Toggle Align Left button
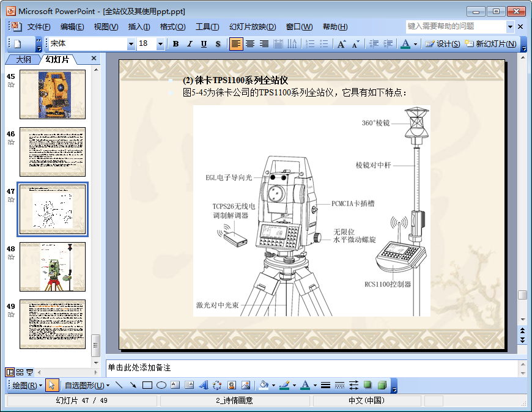The width and height of the screenshot is (532, 412). click(236, 44)
